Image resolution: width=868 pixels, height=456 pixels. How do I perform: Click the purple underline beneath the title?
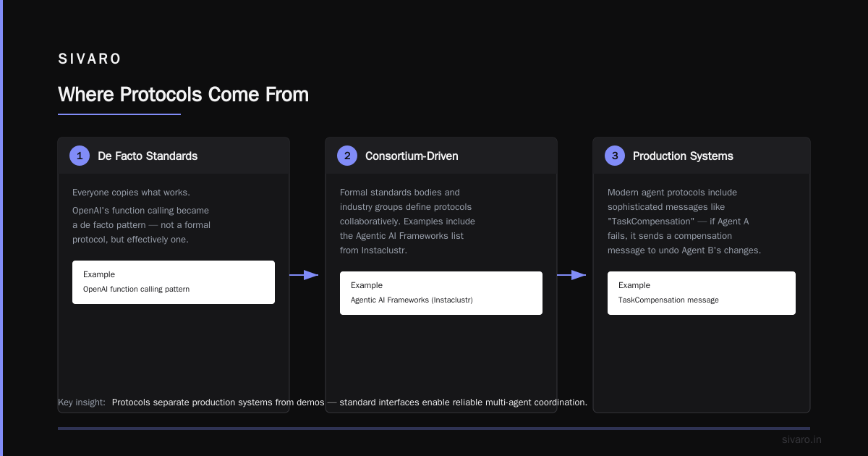point(119,114)
